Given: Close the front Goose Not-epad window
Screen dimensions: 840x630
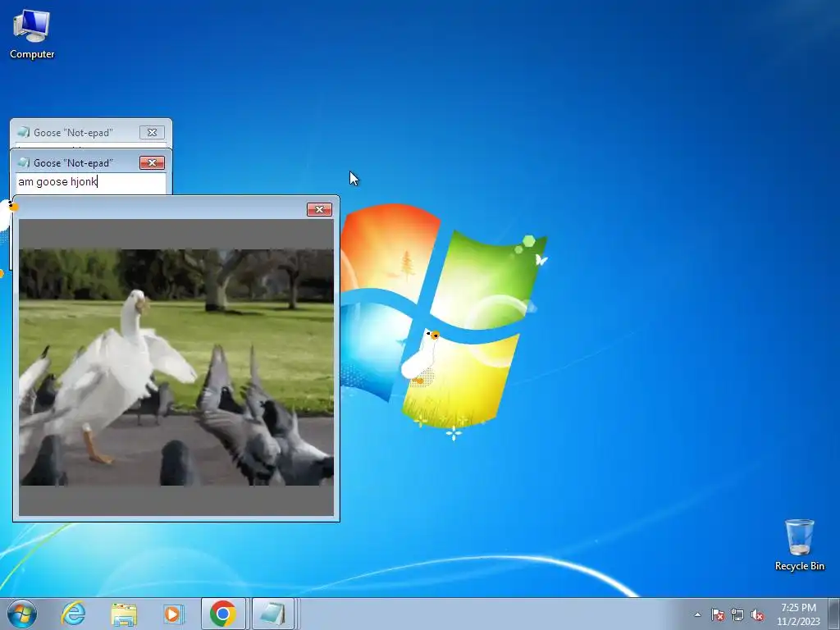Looking at the screenshot, I should [x=152, y=163].
